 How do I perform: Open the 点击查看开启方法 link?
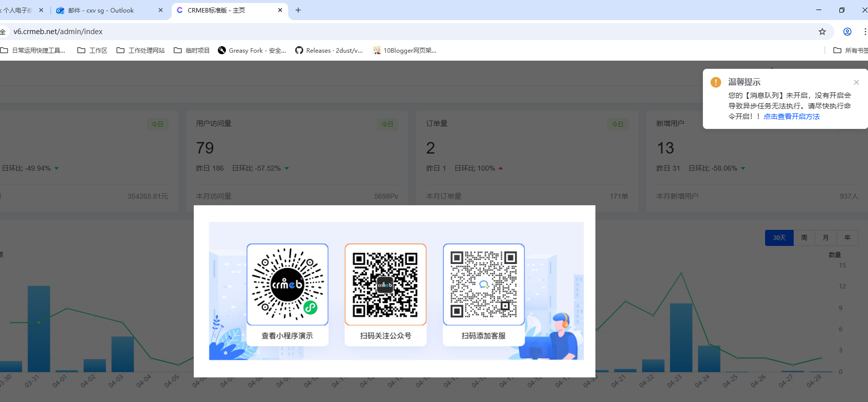792,116
